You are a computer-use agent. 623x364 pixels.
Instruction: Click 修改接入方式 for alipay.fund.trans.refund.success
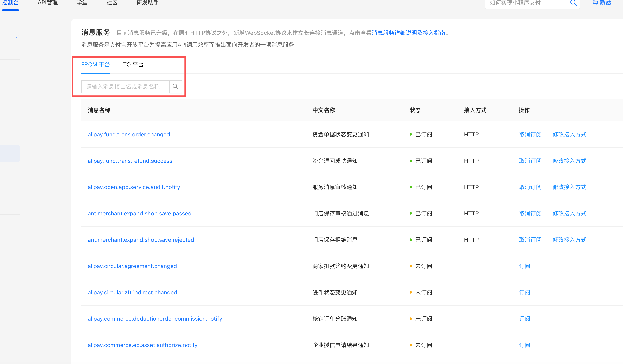(569, 161)
